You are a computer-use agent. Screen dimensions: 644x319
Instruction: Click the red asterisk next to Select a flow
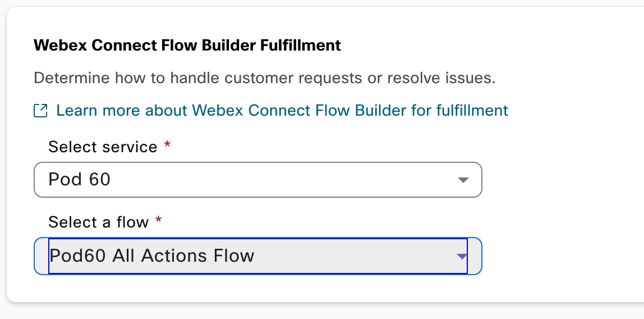point(158,221)
